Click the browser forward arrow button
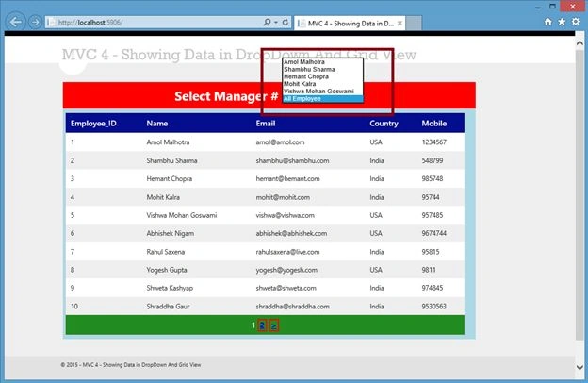The width and height of the screenshot is (588, 383). click(35, 22)
